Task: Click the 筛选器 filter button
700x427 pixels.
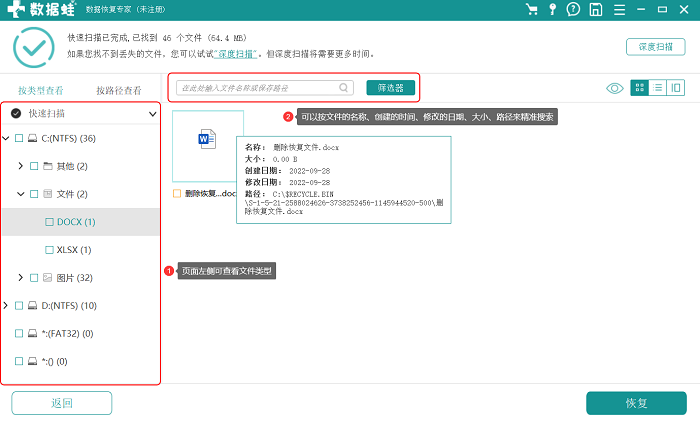Action: (x=391, y=88)
